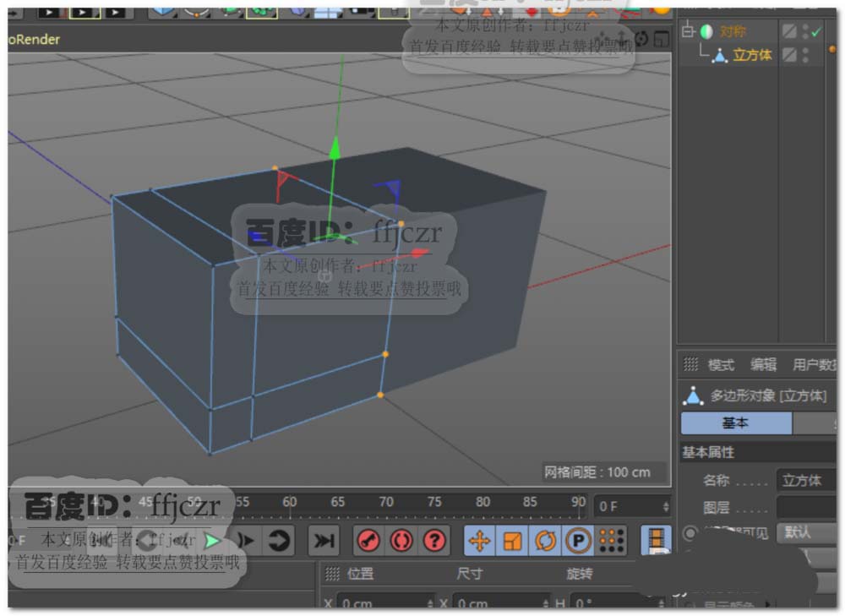Move timeline playhead to frame 75
Screen dimensions: 845x616
(433, 502)
